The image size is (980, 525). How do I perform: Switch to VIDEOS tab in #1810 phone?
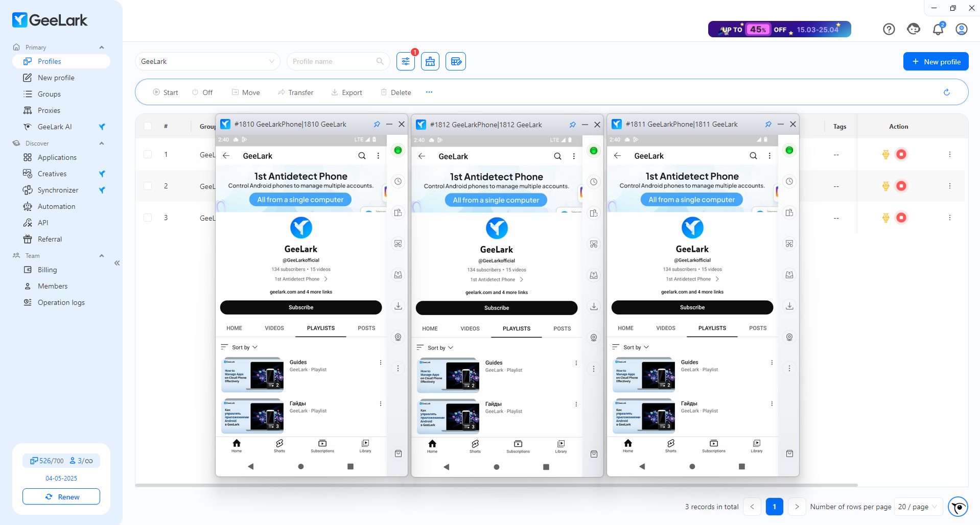coord(274,328)
